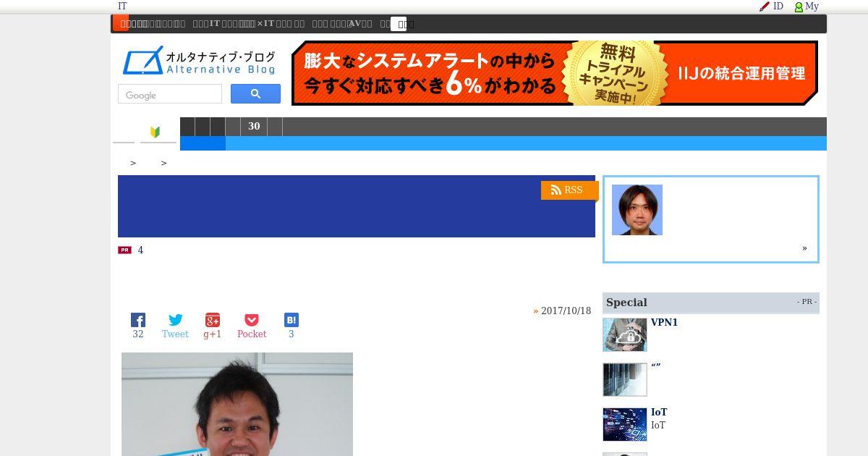
Task: Subscribe through the orange RSS button
Action: (569, 190)
